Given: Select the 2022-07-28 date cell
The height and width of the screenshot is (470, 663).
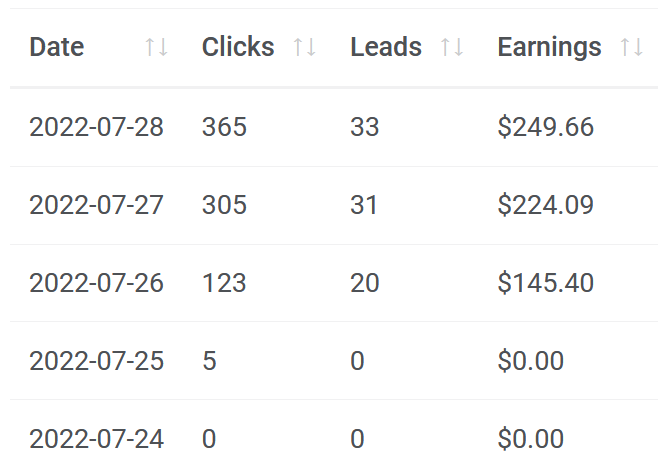Looking at the screenshot, I should 96,127.
